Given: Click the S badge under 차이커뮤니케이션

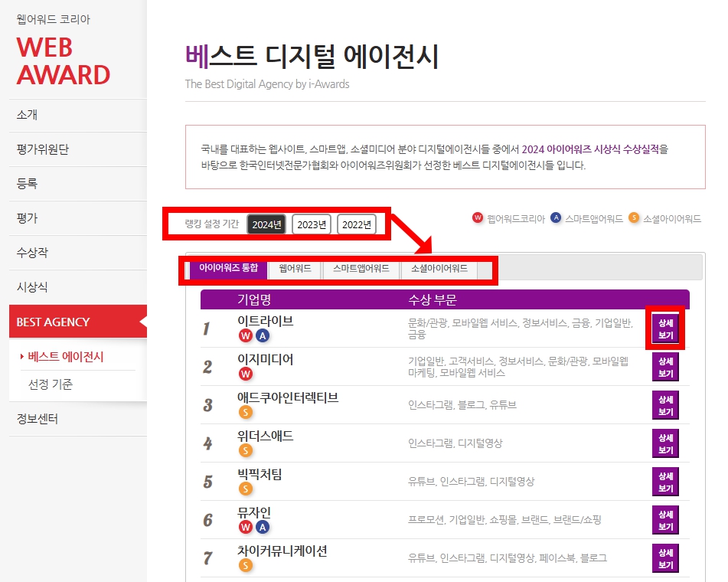Looking at the screenshot, I should point(246,565).
